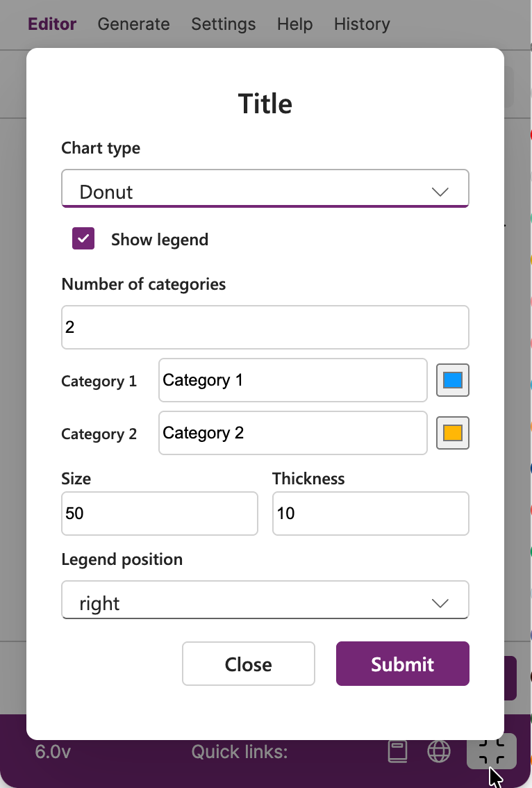
Task: Click the book documentation icon in Quick links
Action: click(397, 752)
